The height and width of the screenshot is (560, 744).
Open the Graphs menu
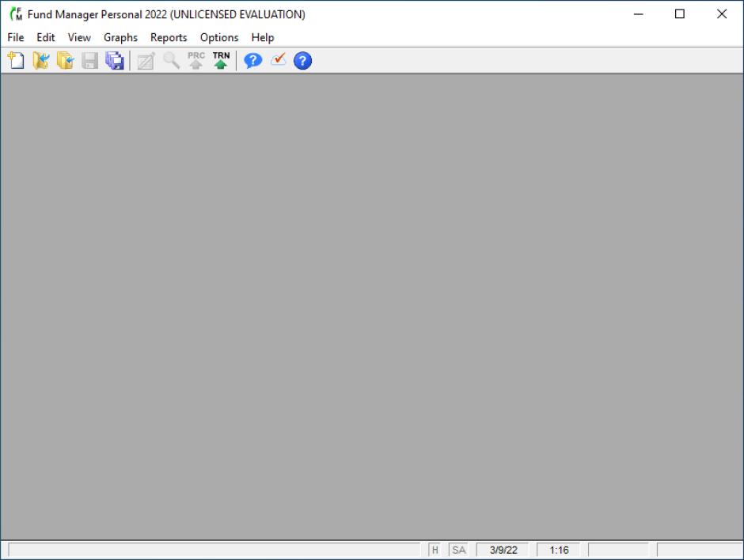pyautogui.click(x=120, y=37)
